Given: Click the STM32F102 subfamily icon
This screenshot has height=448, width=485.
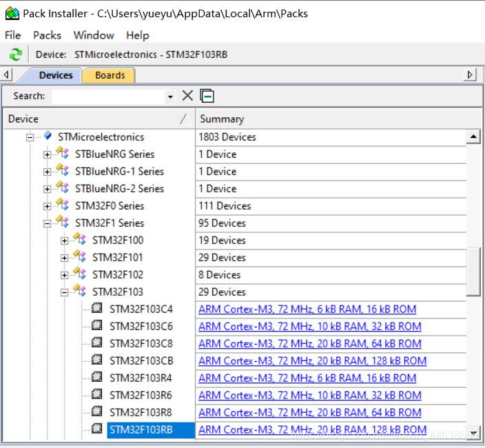Looking at the screenshot, I should (80, 274).
